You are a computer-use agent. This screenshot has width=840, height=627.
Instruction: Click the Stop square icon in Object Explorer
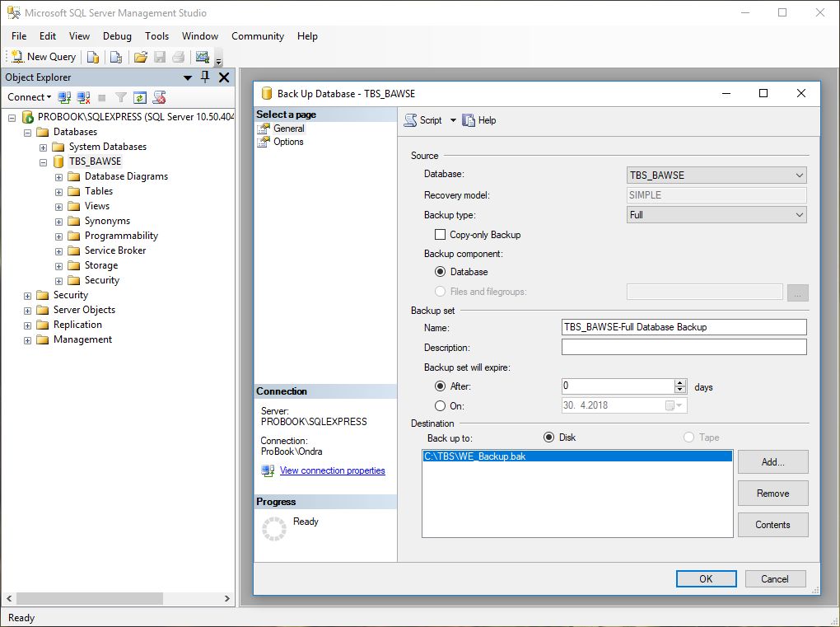coord(102,97)
